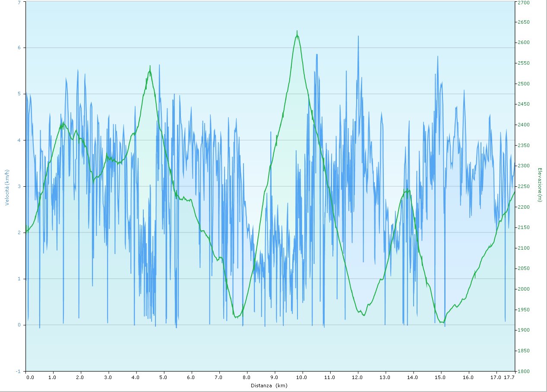Click the 5.0 tick label on distance axis
The width and height of the screenshot is (547, 392).
(x=163, y=377)
